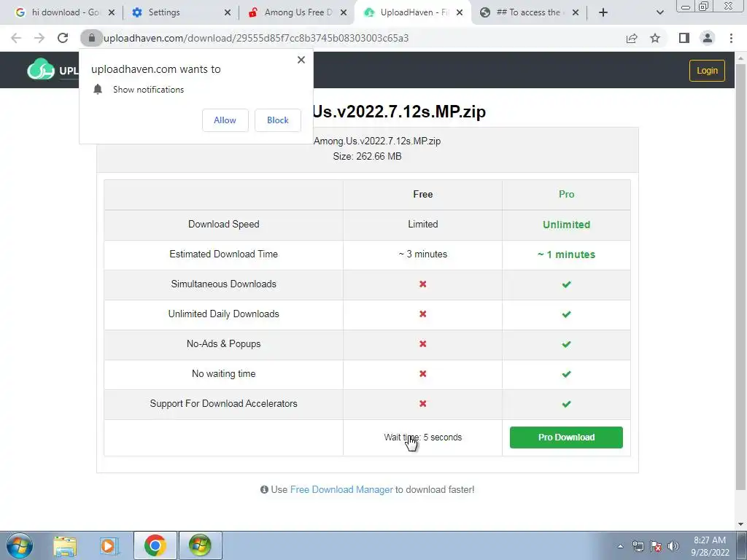
Task: Click the green 'Unlimited' download speed text
Action: click(x=566, y=225)
